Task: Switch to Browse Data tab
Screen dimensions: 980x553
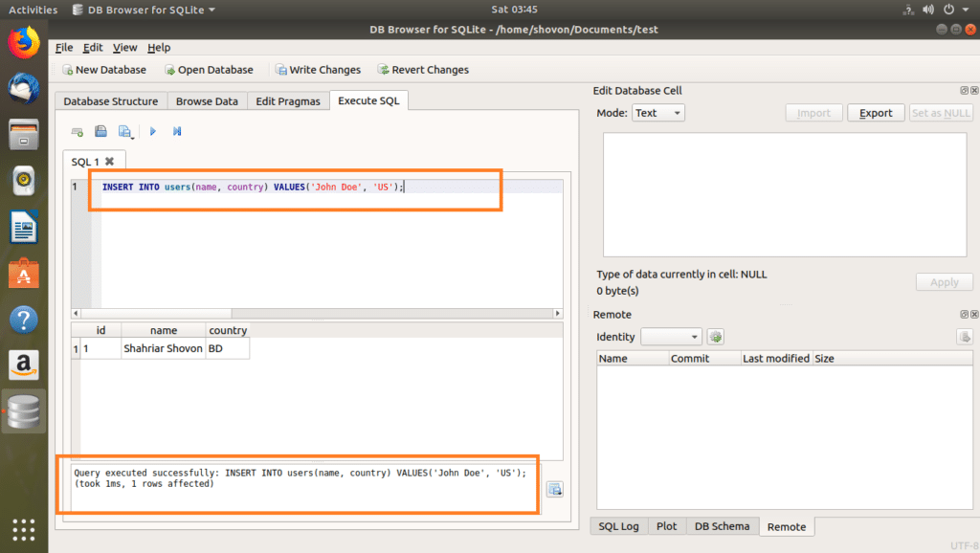Action: [207, 101]
